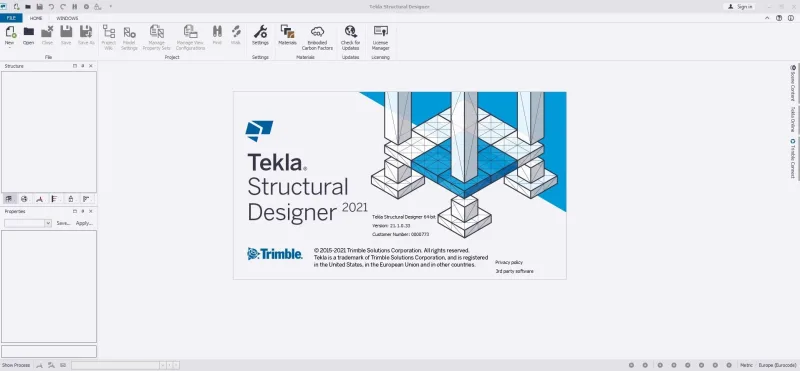Select the globe tab icon under Structure panel
Image resolution: width=800 pixels, height=371 pixels.
(24, 199)
